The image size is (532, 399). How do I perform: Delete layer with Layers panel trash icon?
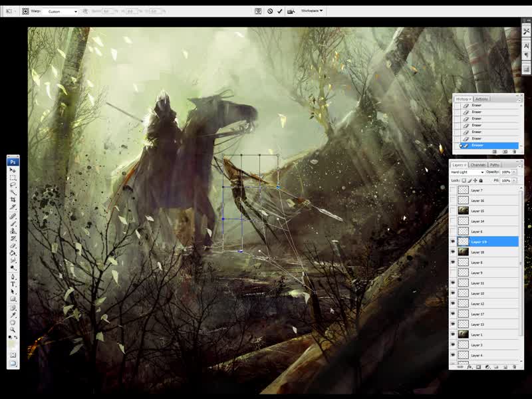click(x=514, y=367)
